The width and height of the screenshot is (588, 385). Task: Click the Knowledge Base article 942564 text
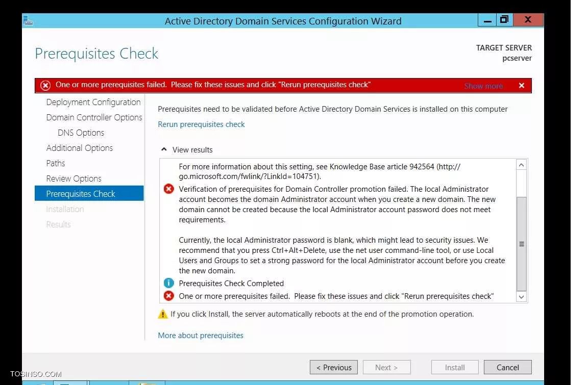tap(382, 167)
